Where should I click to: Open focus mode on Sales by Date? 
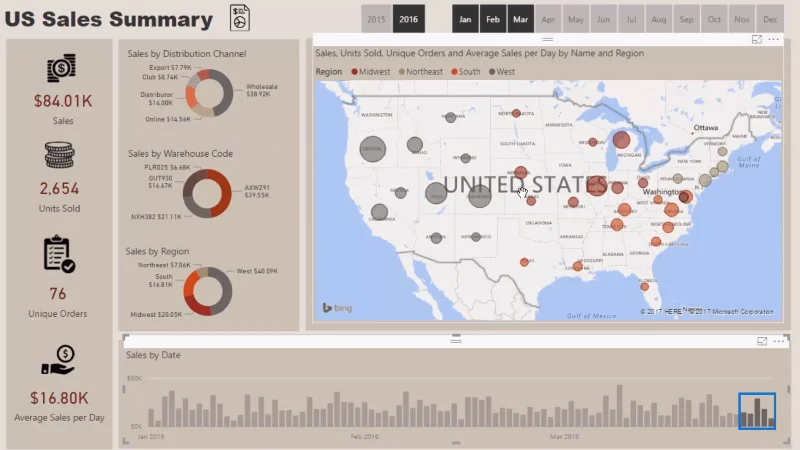[762, 341]
